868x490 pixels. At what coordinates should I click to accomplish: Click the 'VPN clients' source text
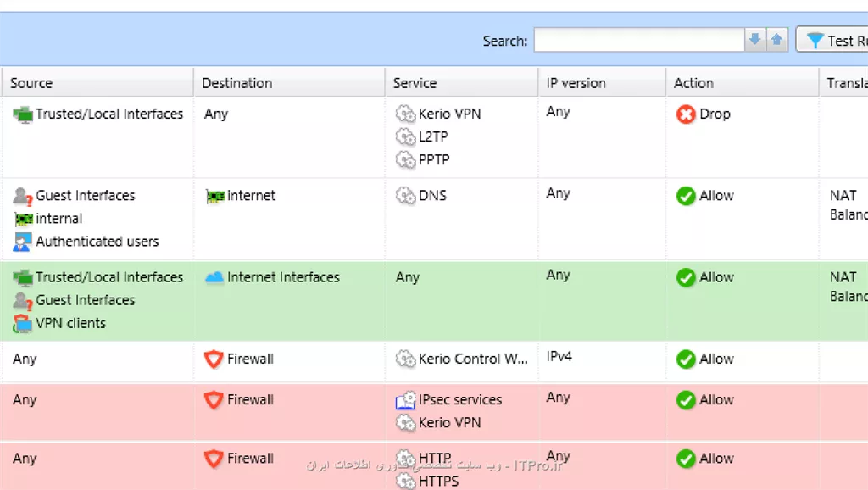tap(70, 323)
